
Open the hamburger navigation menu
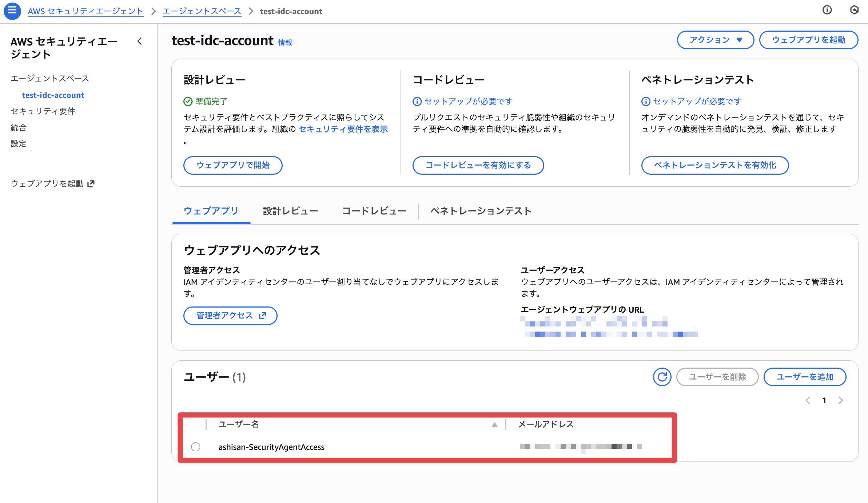[x=12, y=11]
